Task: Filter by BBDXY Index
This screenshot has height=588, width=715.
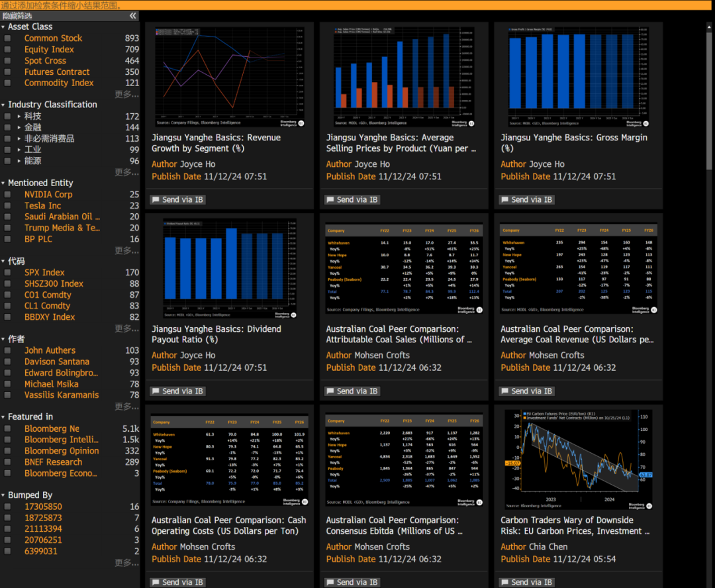Action: (x=50, y=317)
